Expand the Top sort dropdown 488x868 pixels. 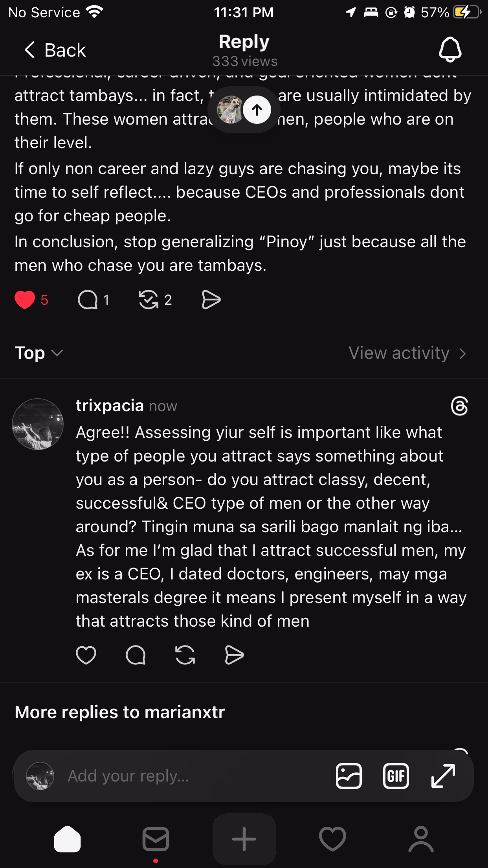39,353
